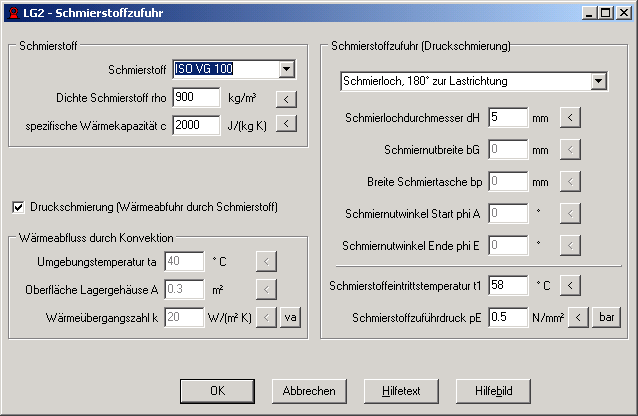Screen dimensions: 638x416
Task: Close the LG2 Schmierstoffzufuhr dialog
Action: coord(624,13)
